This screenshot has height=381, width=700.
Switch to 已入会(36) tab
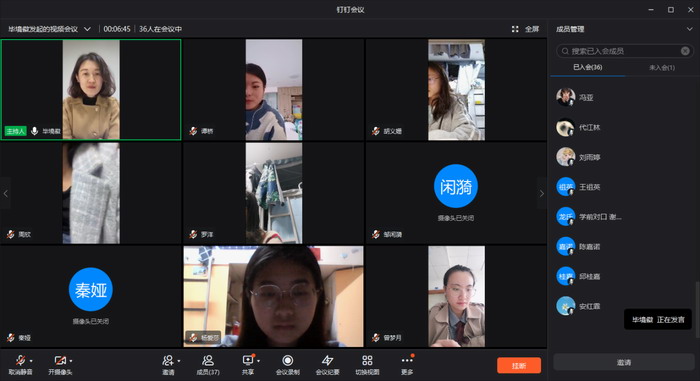tap(588, 67)
